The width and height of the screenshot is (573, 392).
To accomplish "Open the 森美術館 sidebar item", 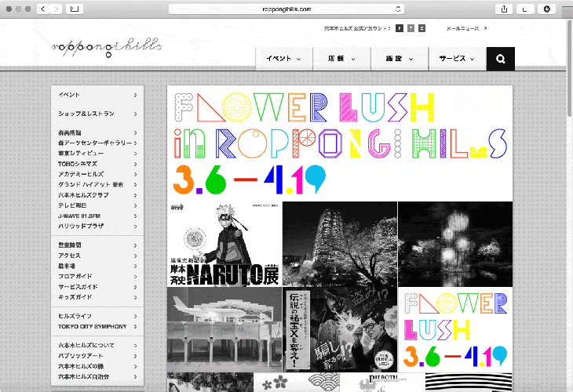I will click(97, 132).
